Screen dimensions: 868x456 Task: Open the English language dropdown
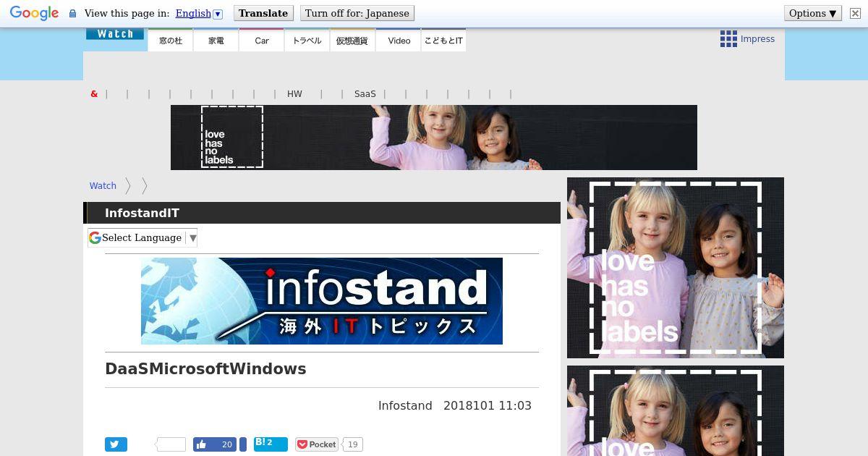199,13
